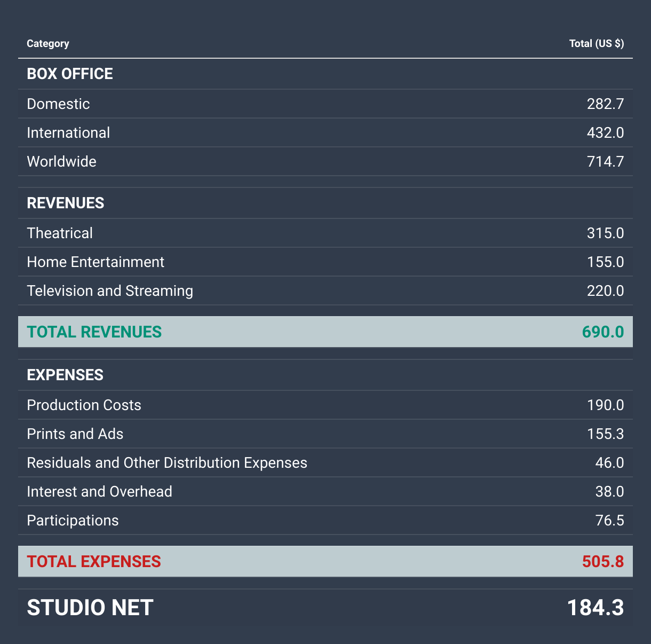Select the Worldwide row label
The height and width of the screenshot is (644, 651).
click(x=61, y=161)
